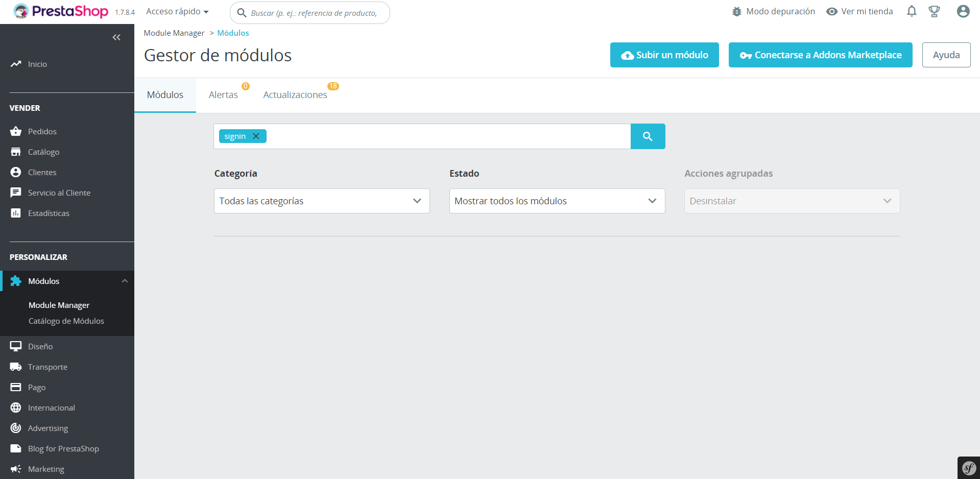Viewport: 980px width, 479px height.
Task: Click the Pago credit card icon
Action: 16,387
